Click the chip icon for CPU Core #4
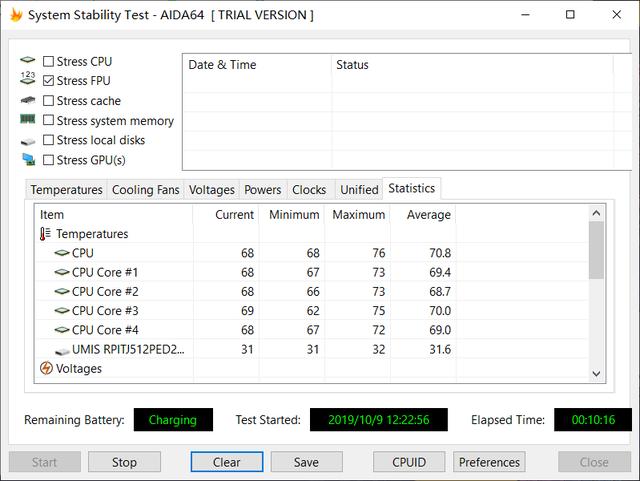The image size is (640, 481). [62, 330]
